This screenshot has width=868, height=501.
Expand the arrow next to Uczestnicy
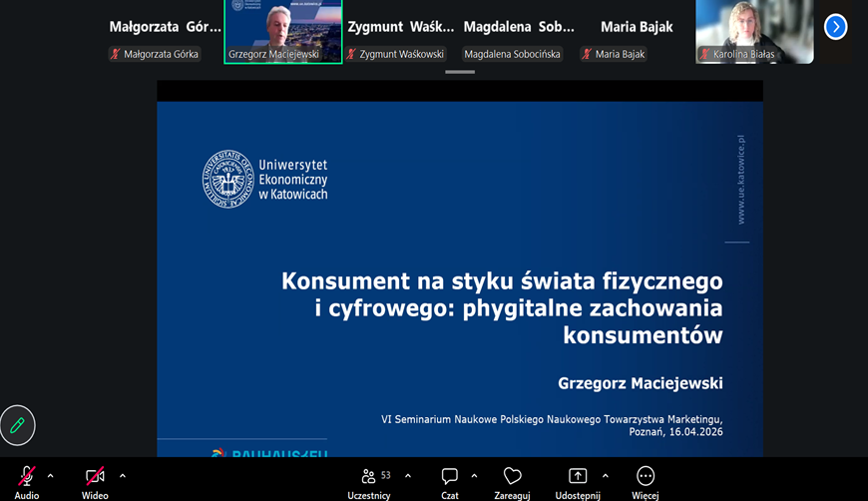[408, 476]
